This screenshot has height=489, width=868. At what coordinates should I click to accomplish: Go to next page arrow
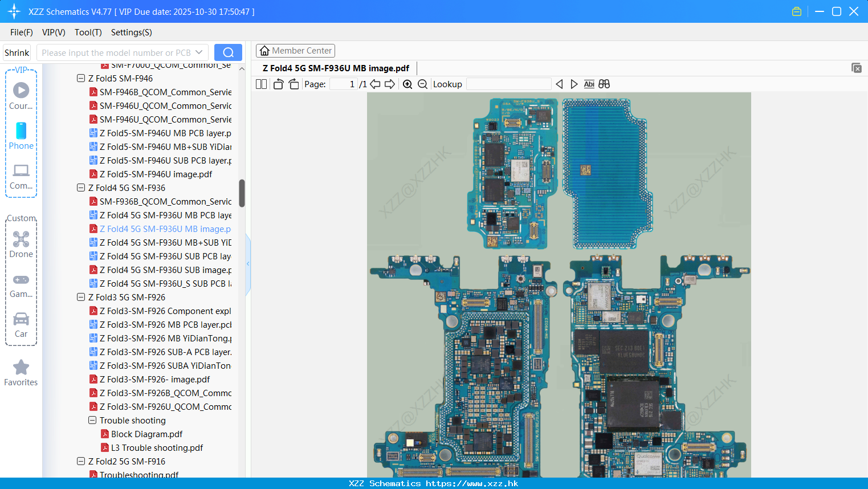coord(390,84)
